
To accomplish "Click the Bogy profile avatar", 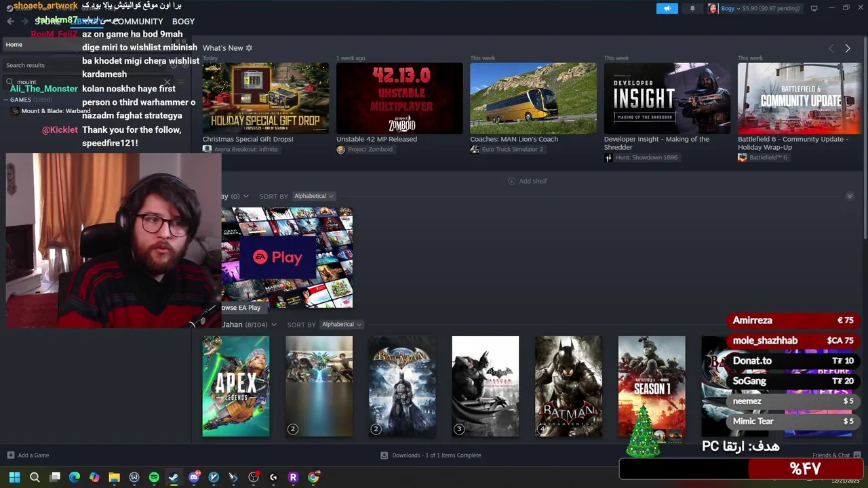I will point(713,8).
